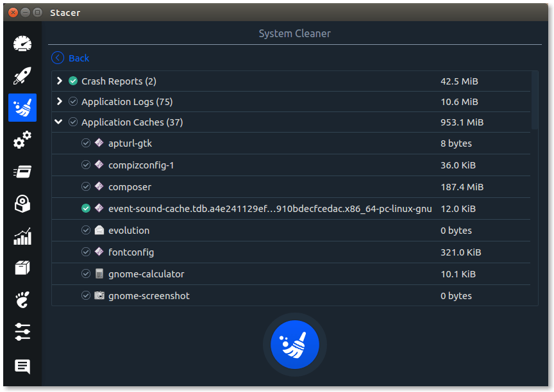
Task: Uncheck the Crash Reports checkbox
Action: pyautogui.click(x=73, y=81)
